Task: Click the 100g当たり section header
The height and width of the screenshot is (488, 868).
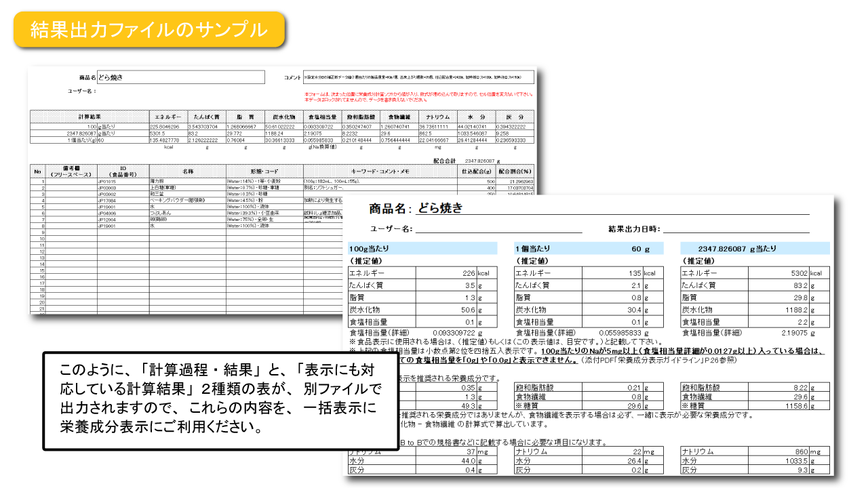Action: pyautogui.click(x=422, y=248)
